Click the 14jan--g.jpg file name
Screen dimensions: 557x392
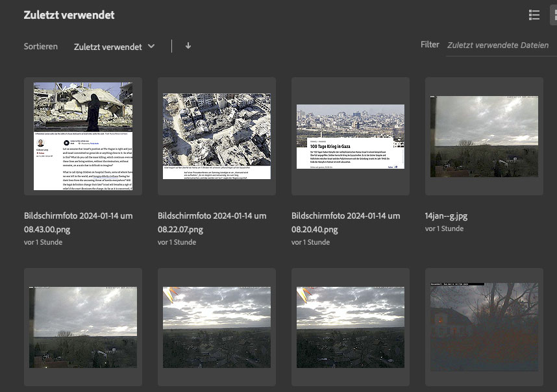click(446, 216)
